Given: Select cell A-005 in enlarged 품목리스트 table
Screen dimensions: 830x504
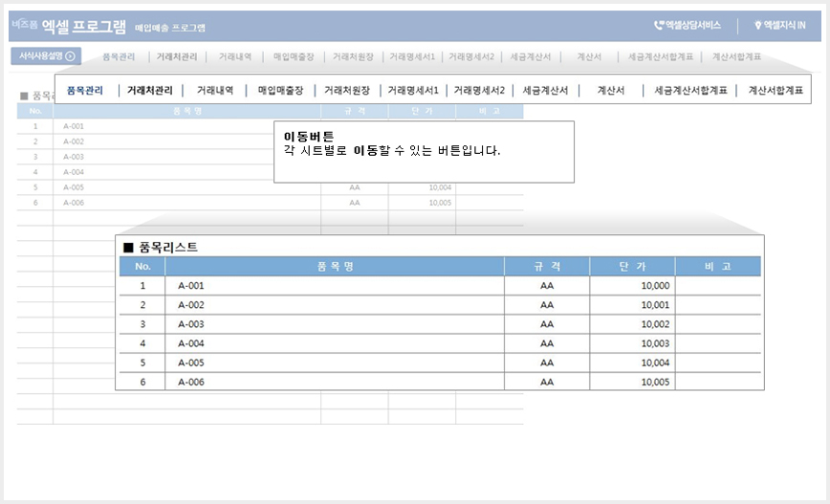Looking at the screenshot, I should click(x=335, y=362).
